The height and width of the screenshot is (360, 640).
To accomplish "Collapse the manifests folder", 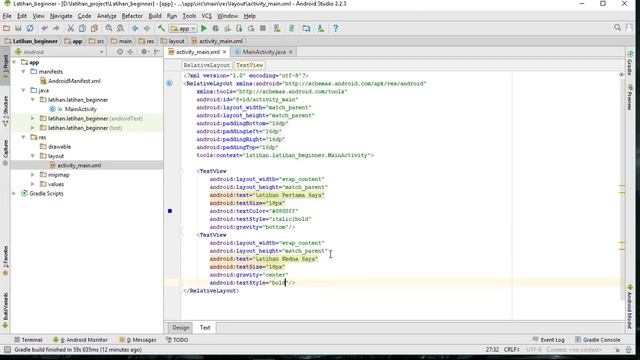I will point(24,71).
